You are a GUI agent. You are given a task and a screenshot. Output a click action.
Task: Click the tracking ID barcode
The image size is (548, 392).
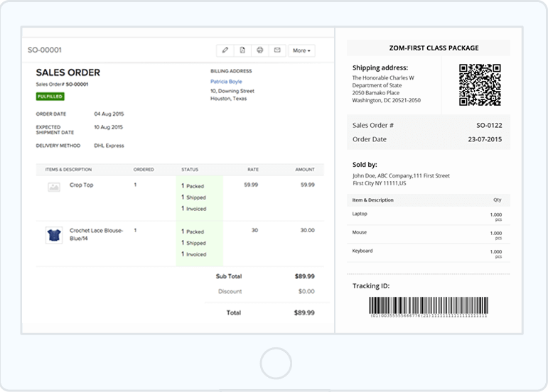(429, 307)
